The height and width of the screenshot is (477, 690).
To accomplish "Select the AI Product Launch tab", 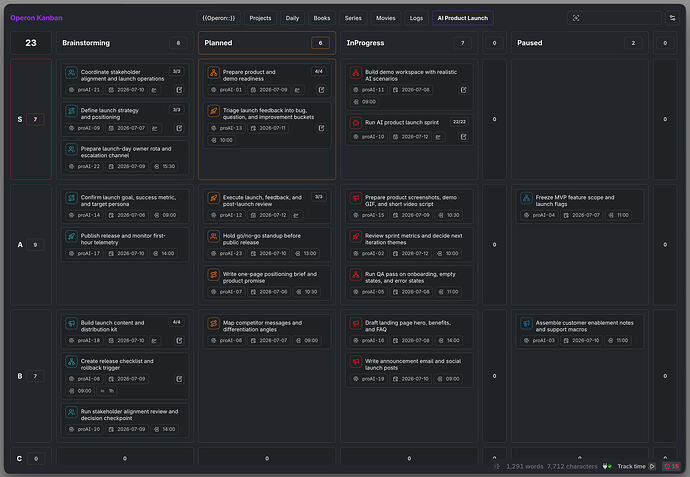I will (462, 18).
